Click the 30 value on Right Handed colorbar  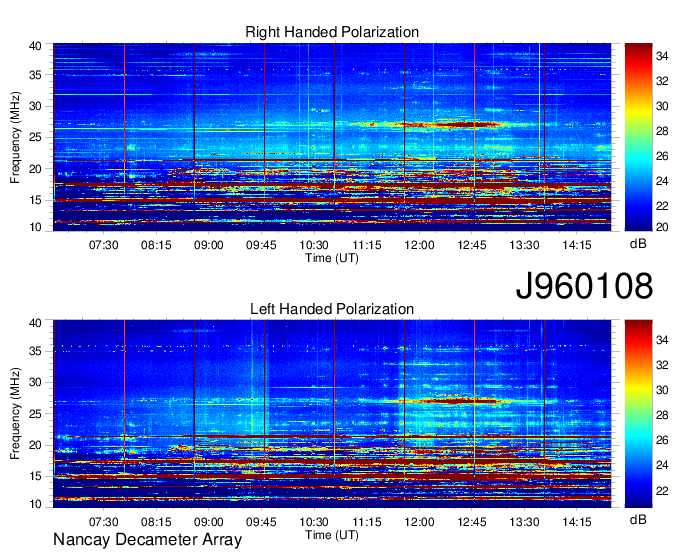[x=662, y=106]
